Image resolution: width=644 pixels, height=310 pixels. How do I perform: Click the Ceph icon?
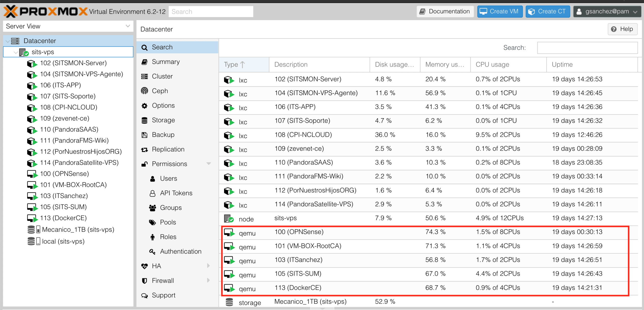coord(144,91)
